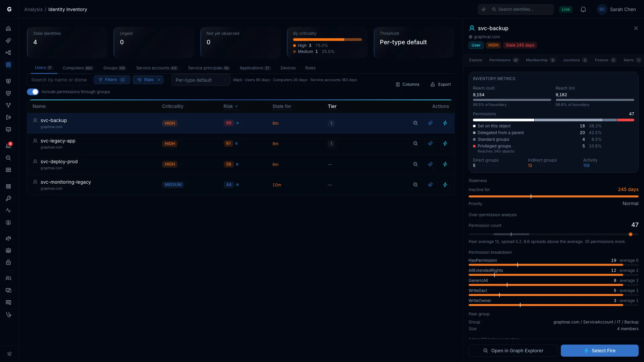The height and width of the screenshot is (362, 644).
Task: Sort by Risk column chevron
Action: [x=236, y=107]
